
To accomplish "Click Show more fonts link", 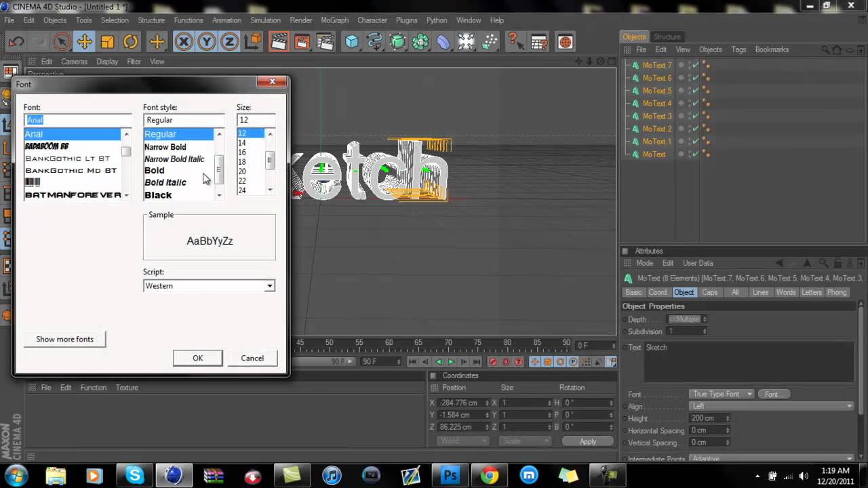I will point(64,339).
